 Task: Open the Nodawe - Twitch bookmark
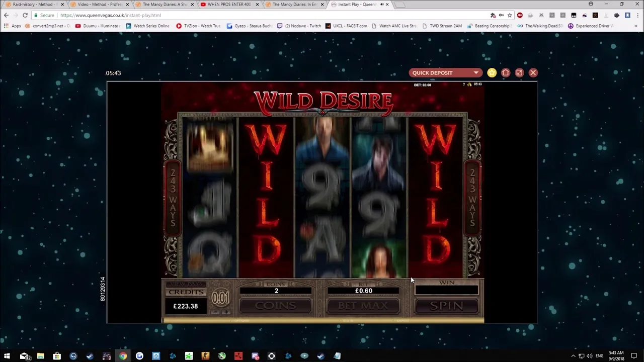[x=299, y=26]
